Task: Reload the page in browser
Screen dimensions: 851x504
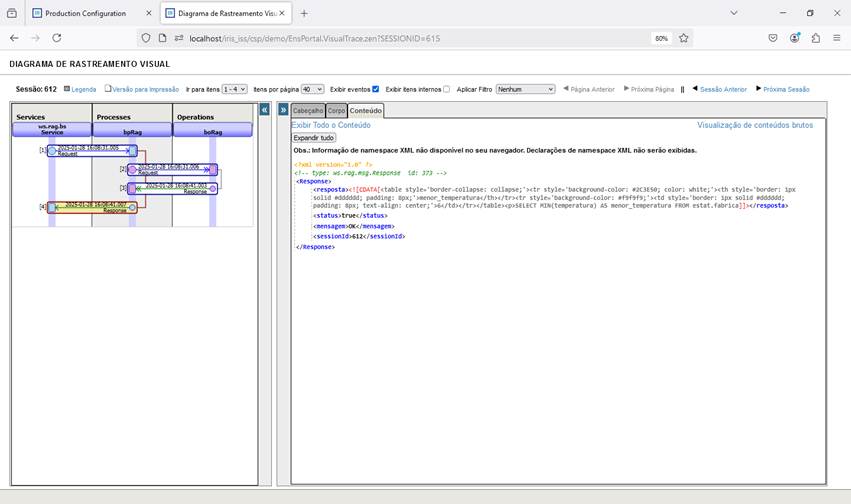Action: click(x=57, y=38)
